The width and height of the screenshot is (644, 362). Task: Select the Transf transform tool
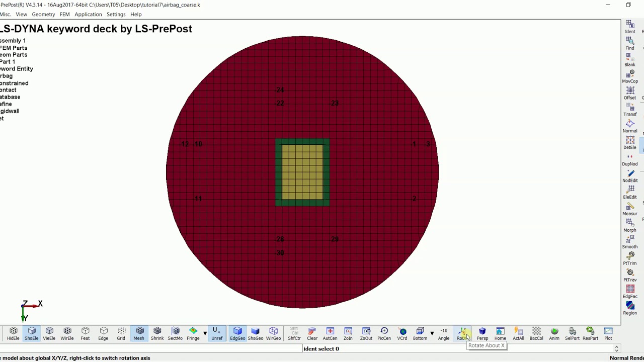(x=630, y=110)
